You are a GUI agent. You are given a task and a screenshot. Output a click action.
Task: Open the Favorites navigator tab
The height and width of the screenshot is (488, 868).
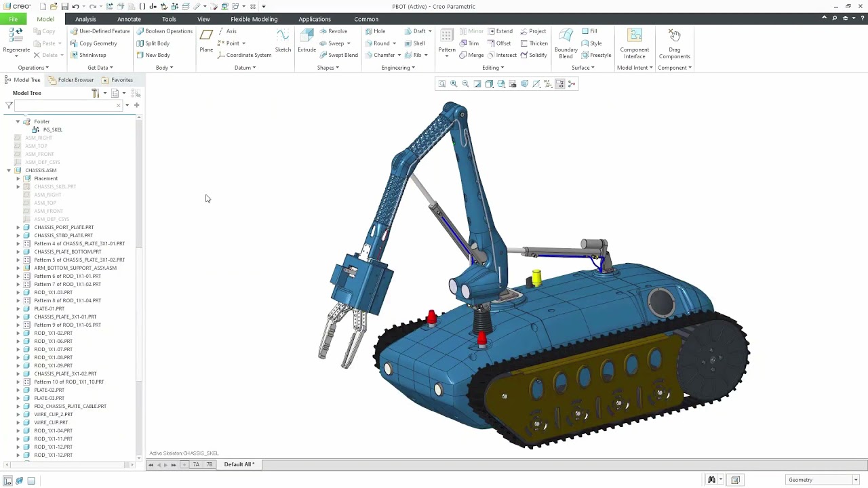pos(117,80)
